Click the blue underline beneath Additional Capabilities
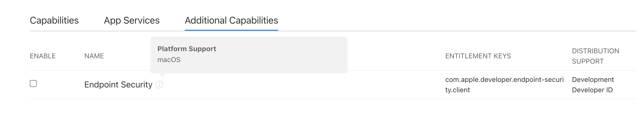Image resolution: width=644 pixels, height=132 pixels. (231, 30)
